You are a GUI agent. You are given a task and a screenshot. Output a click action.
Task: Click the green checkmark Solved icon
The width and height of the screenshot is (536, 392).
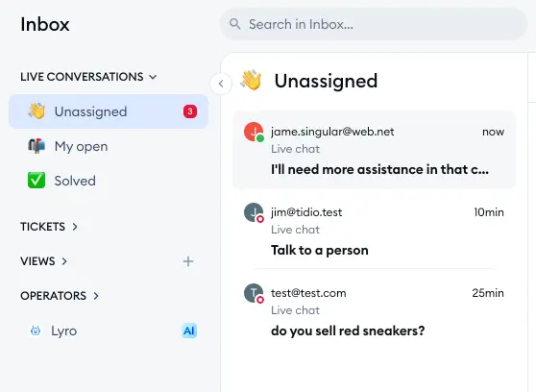pos(37,181)
